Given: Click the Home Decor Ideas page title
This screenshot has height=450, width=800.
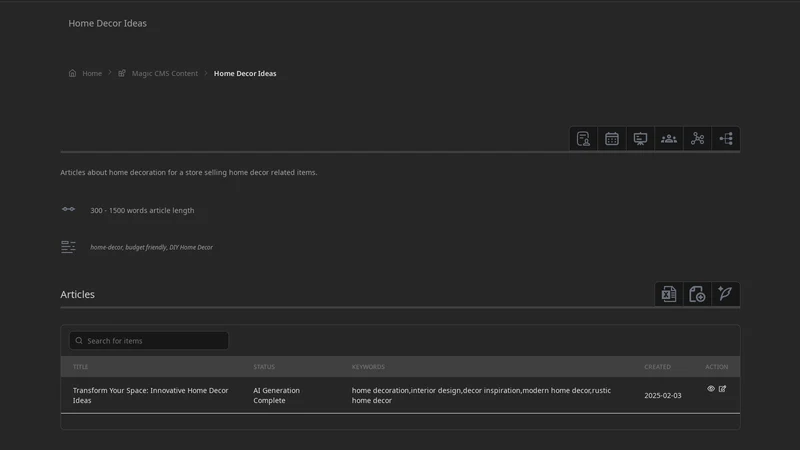Looking at the screenshot, I should click(x=107, y=23).
